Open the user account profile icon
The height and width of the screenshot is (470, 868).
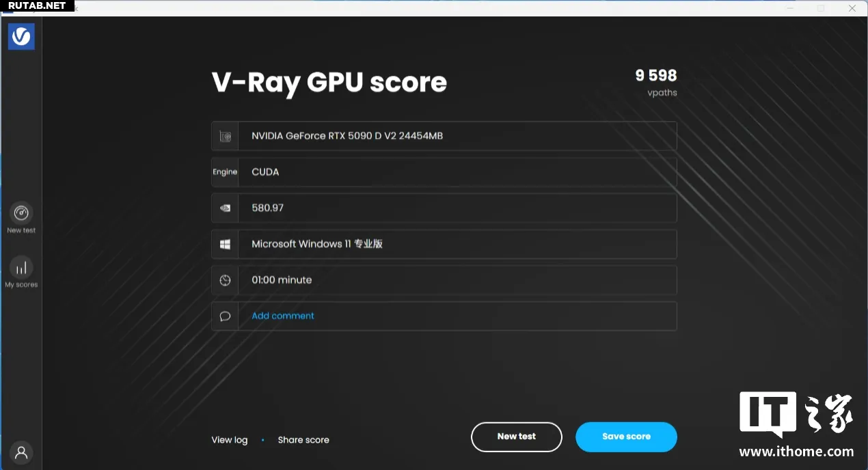pos(21,452)
